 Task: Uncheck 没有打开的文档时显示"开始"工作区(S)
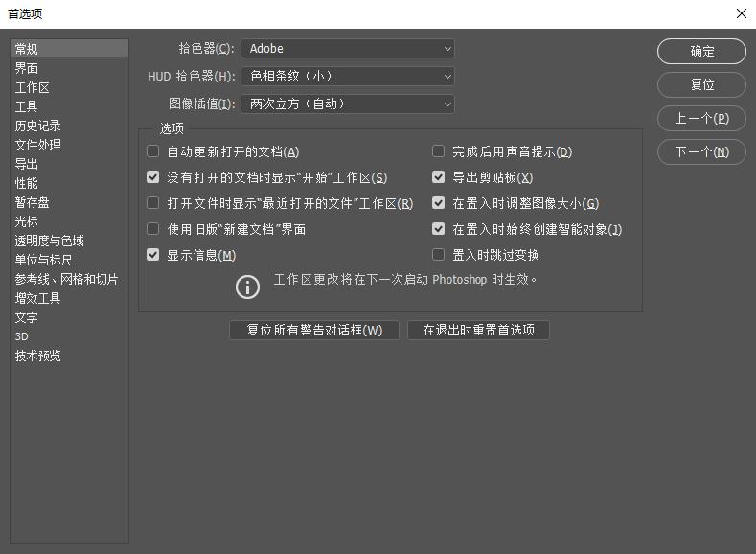153,177
